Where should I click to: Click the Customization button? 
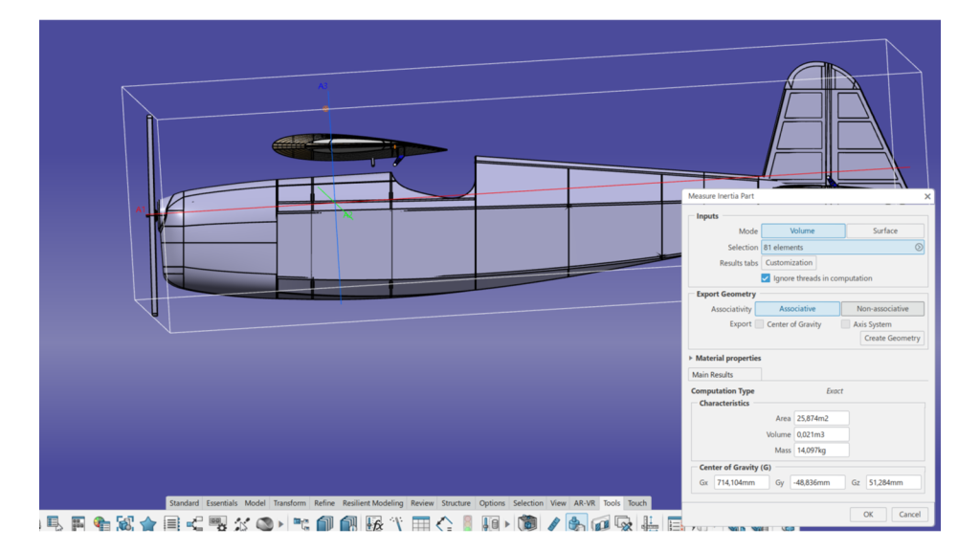click(789, 263)
